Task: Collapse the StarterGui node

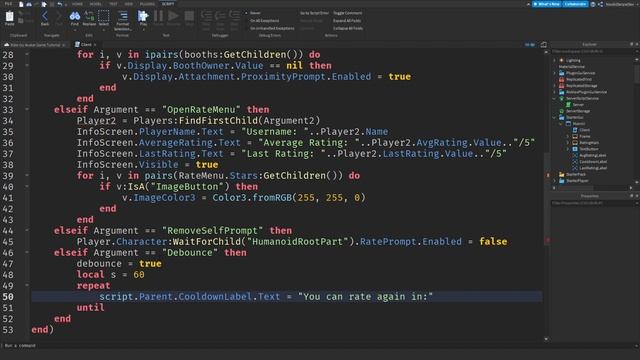Action: click(554, 118)
